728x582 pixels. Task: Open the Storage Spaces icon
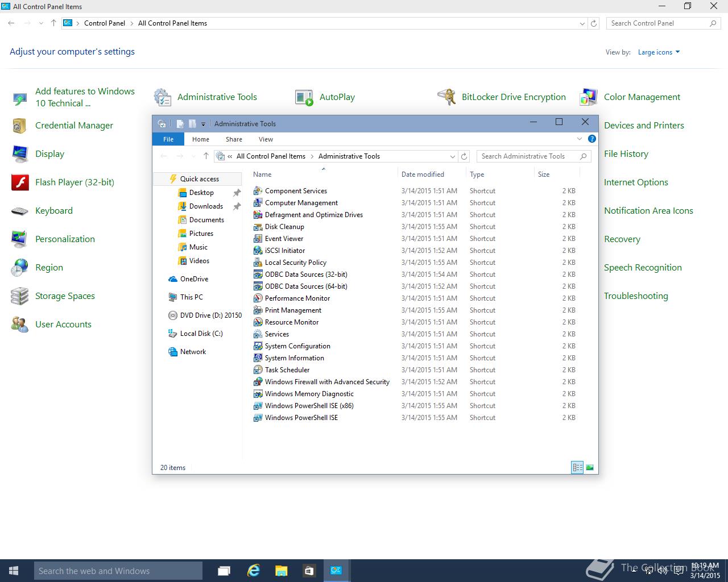[x=19, y=296]
